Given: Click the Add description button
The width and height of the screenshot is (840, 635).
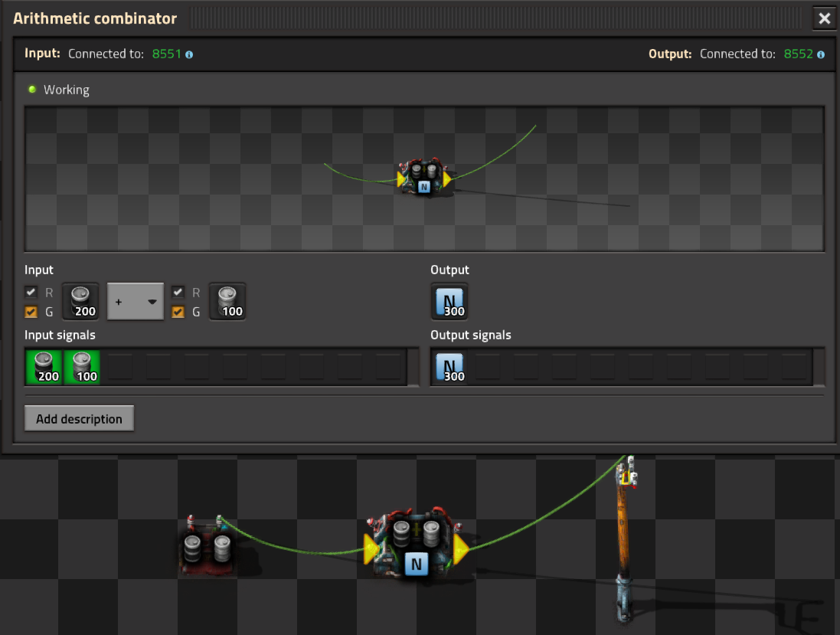Looking at the screenshot, I should point(80,418).
